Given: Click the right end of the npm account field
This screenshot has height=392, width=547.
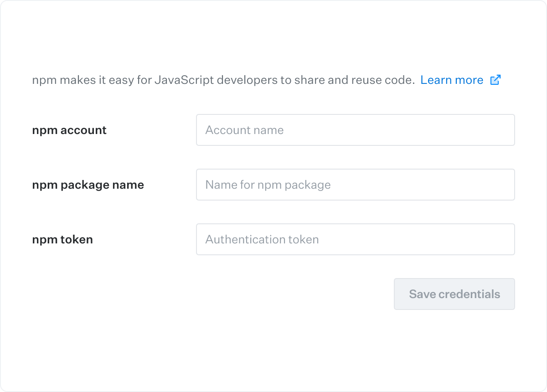Looking at the screenshot, I should (x=501, y=130).
